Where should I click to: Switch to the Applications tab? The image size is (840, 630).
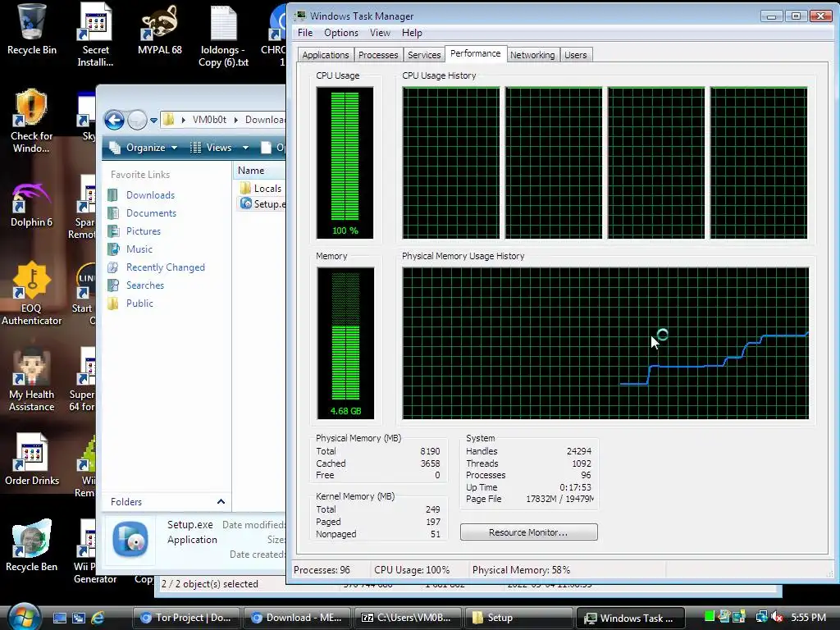click(x=325, y=55)
